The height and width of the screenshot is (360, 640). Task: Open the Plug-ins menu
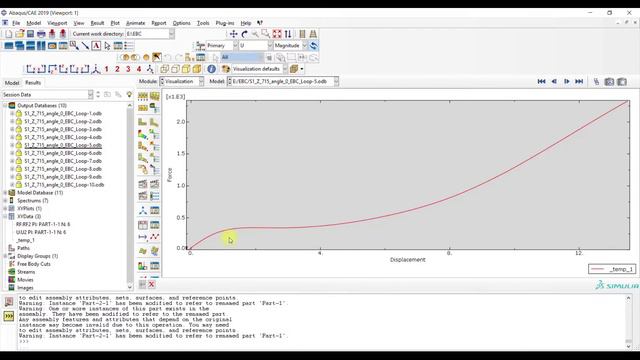click(225, 23)
